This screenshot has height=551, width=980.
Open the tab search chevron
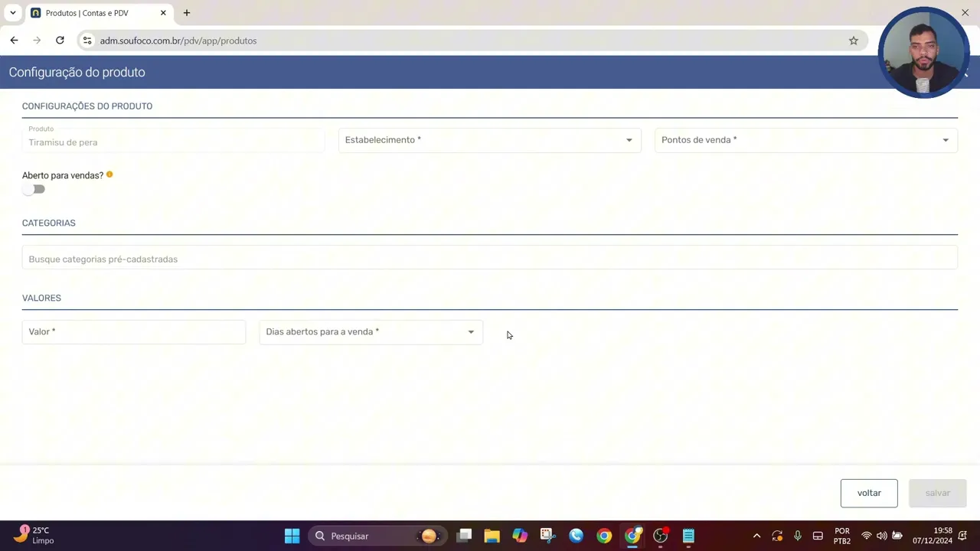coord(12,13)
